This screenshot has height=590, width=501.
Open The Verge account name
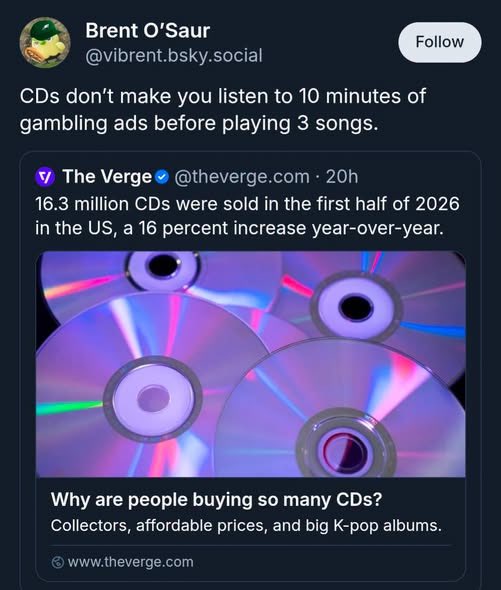tap(107, 176)
